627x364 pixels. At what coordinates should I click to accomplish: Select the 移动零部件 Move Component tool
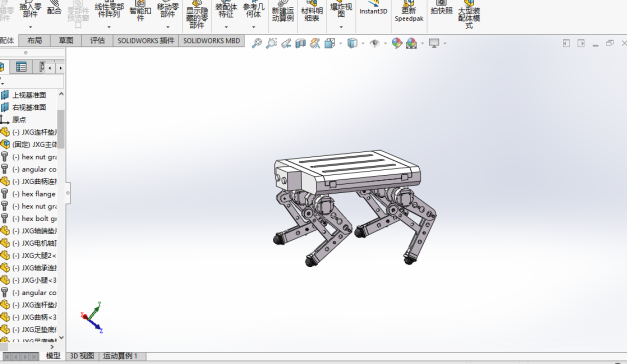point(168,10)
